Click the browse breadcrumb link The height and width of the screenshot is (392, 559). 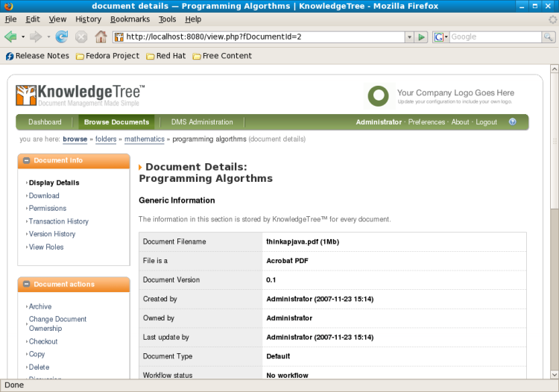pos(75,139)
